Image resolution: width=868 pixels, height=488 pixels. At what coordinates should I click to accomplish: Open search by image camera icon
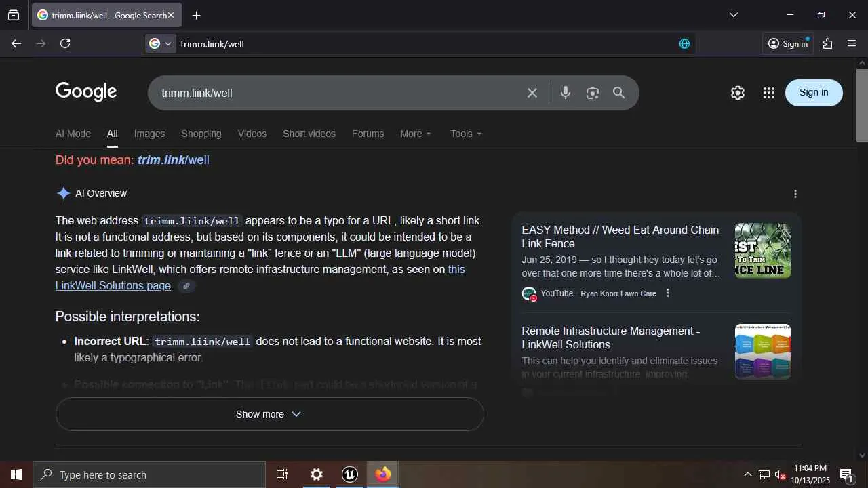pyautogui.click(x=593, y=93)
